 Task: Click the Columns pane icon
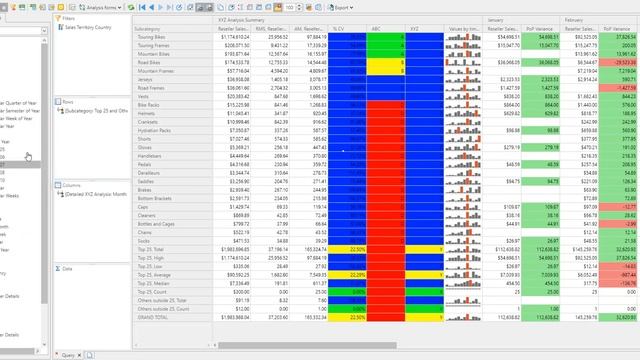coord(58,185)
